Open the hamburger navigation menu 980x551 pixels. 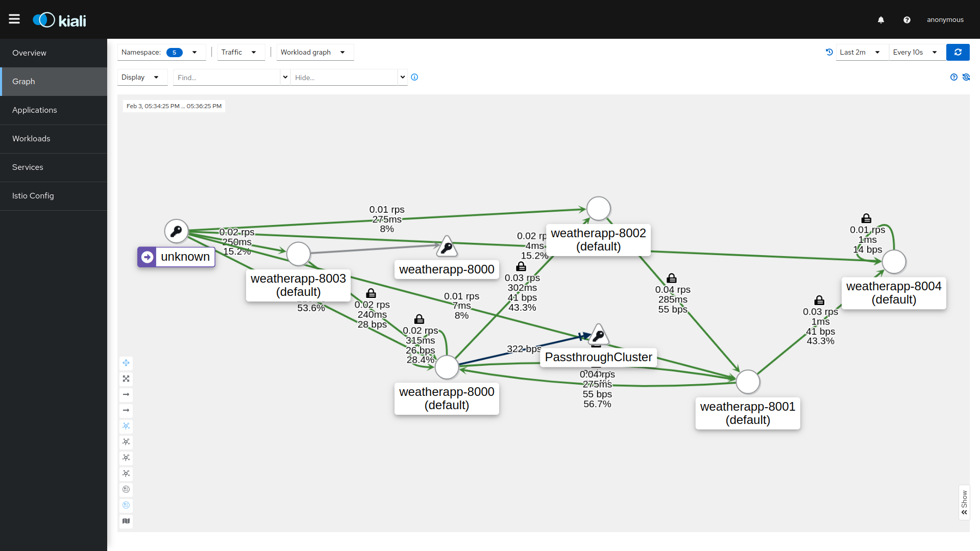14,19
